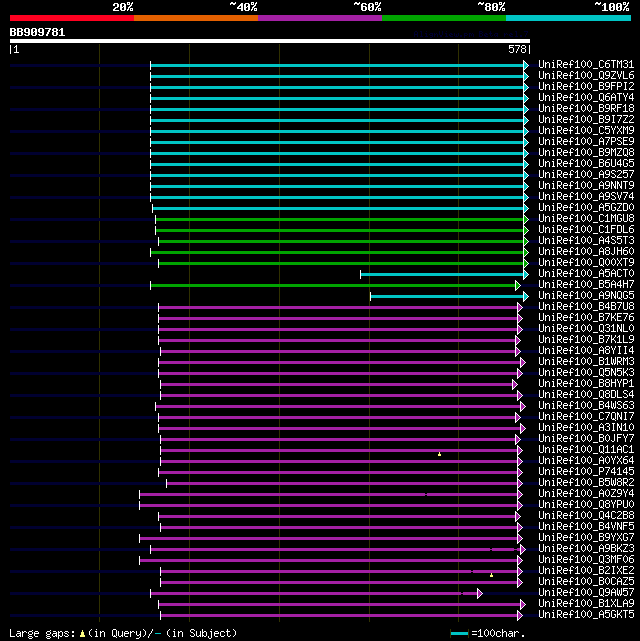Select the UniRef100_C1FDL6 label
This screenshot has width=640, height=641.
tap(586, 229)
